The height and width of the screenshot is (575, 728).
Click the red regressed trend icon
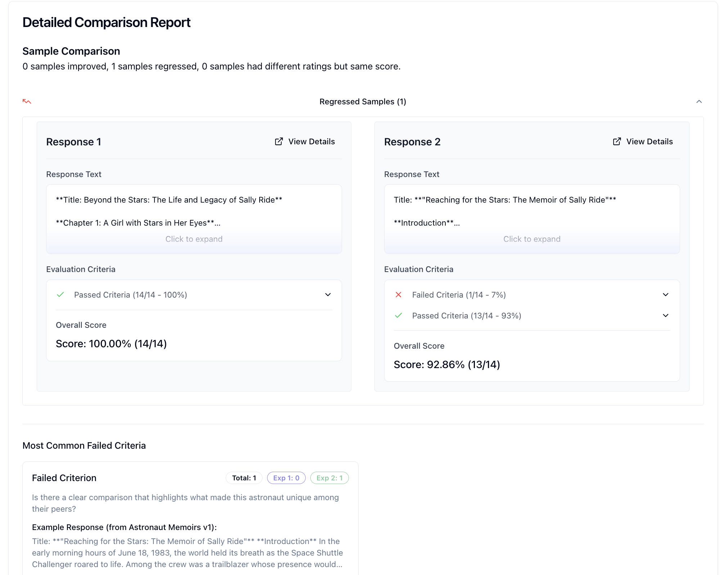[27, 101]
